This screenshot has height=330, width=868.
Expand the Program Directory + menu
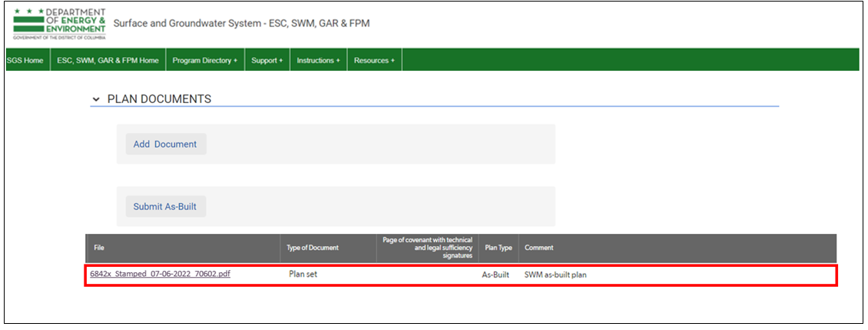tap(204, 60)
